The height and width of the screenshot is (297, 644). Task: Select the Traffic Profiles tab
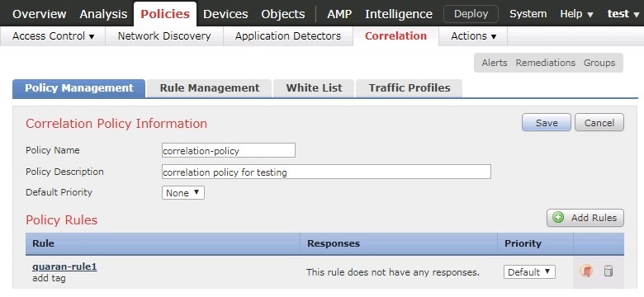click(409, 88)
